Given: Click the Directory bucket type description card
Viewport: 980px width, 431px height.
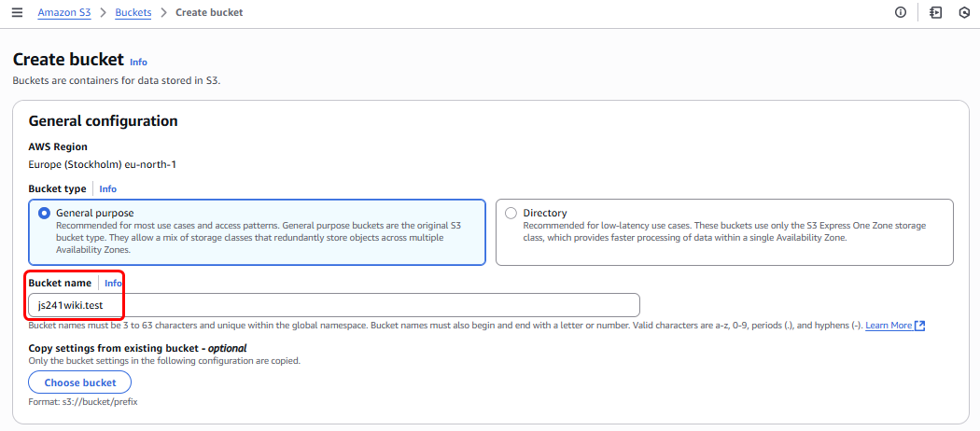Looking at the screenshot, I should coord(723,232).
